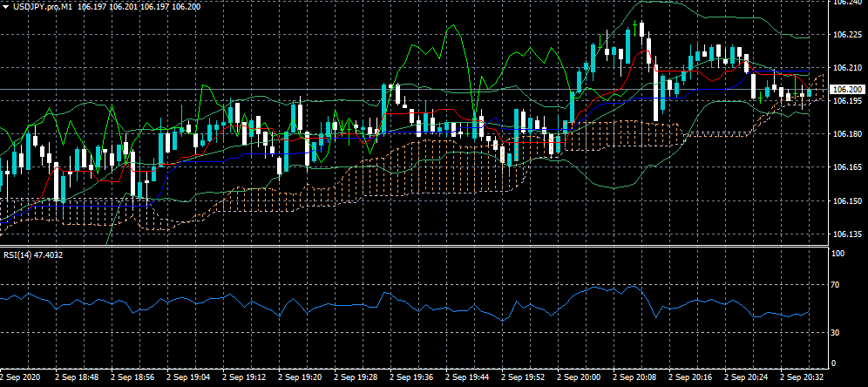Select the current price label 106.200

(x=847, y=89)
